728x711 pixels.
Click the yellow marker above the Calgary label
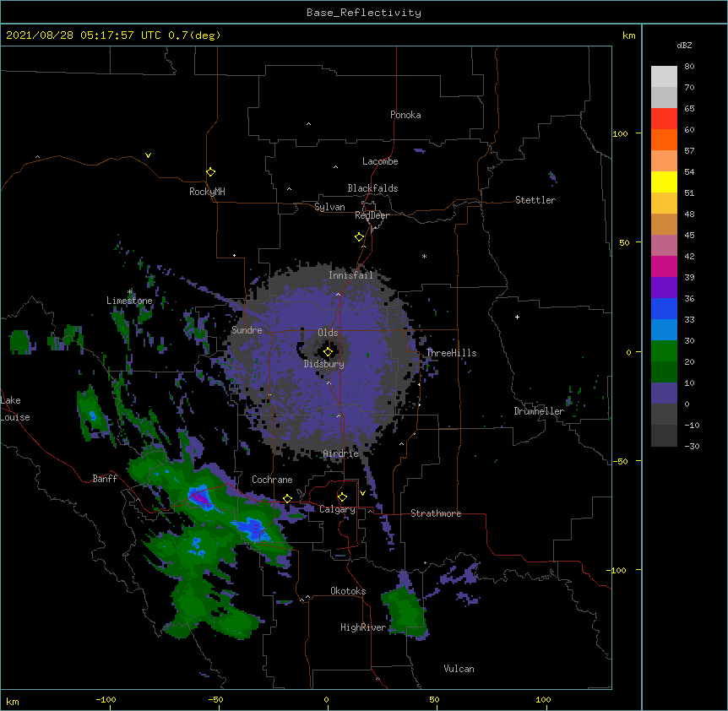[x=342, y=497]
